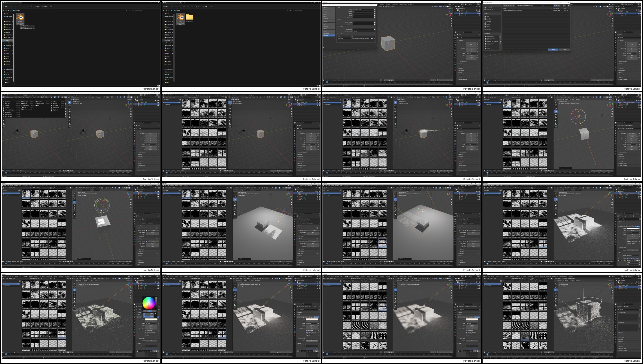Hide Camera with eye icon behind Preferences window
The height and width of the screenshot is (364, 643).
point(478,12)
